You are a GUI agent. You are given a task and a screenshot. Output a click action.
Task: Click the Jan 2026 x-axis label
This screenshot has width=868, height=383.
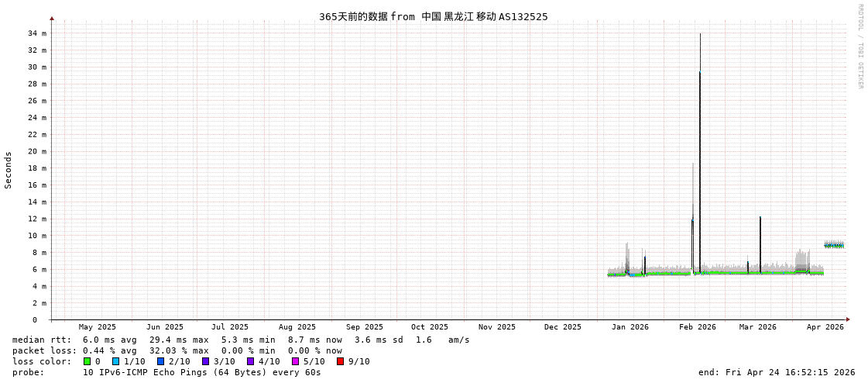[630, 327]
